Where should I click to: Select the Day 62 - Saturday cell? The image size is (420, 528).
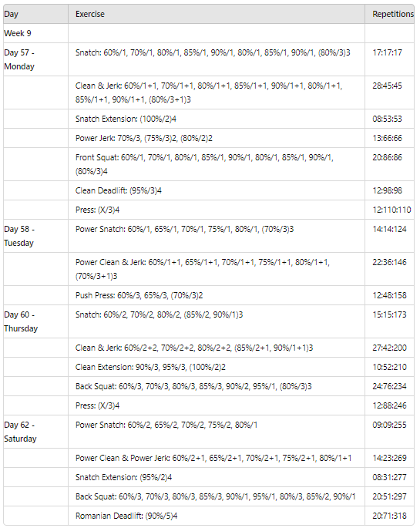pos(35,432)
